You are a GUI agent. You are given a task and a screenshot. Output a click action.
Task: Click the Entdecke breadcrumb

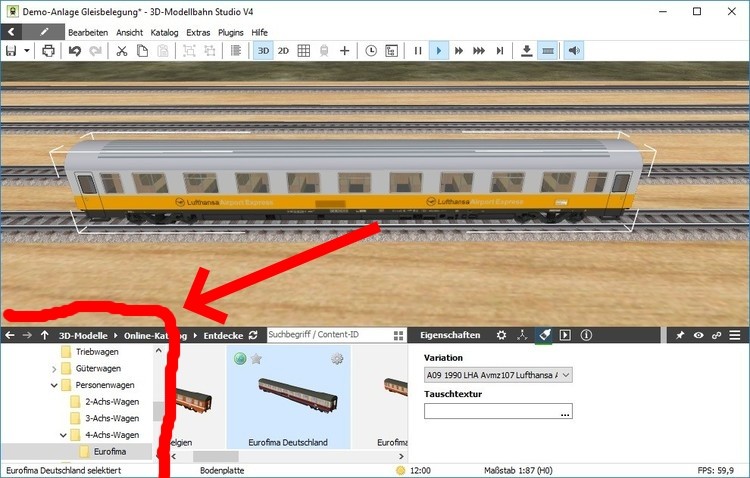pos(223,336)
